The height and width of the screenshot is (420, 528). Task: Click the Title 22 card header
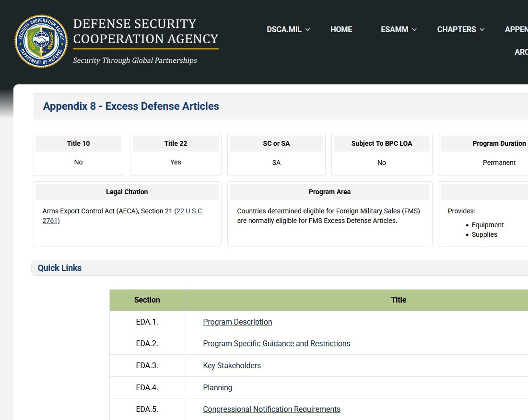tap(176, 143)
